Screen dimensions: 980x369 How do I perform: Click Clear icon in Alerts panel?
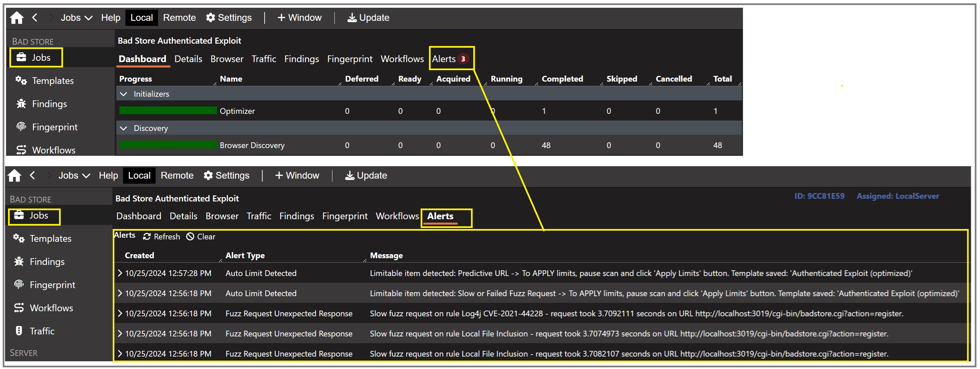point(190,236)
